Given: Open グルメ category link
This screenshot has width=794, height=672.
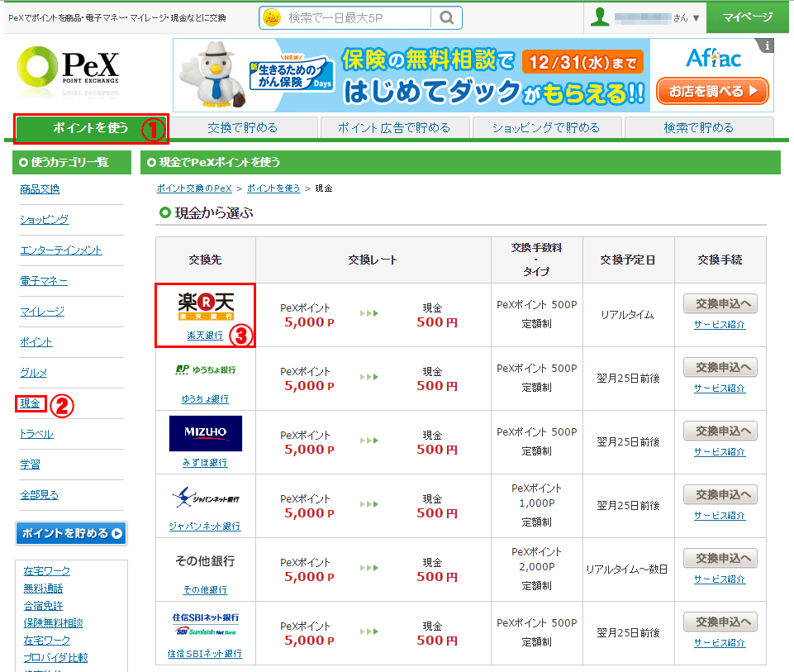Looking at the screenshot, I should 33,373.
